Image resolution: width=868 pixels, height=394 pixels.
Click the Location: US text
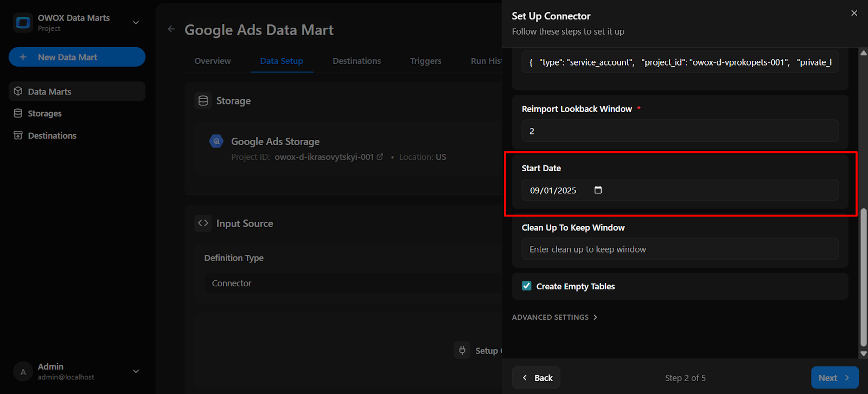click(x=423, y=157)
